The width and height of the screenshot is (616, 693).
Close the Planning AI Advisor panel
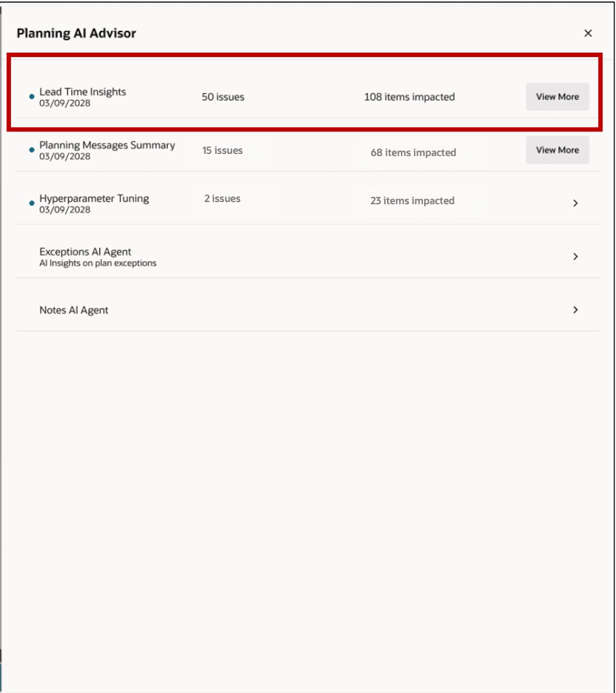[x=588, y=33]
